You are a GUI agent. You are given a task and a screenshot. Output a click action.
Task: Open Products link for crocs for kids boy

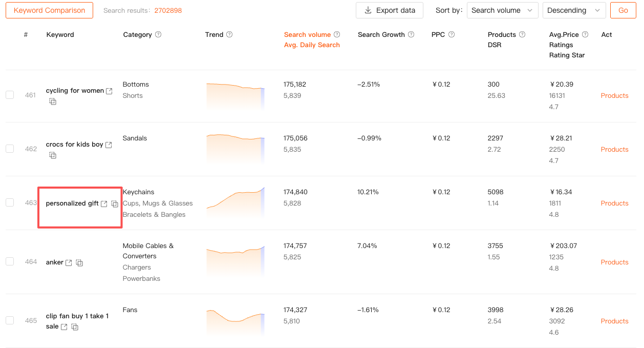(x=614, y=150)
